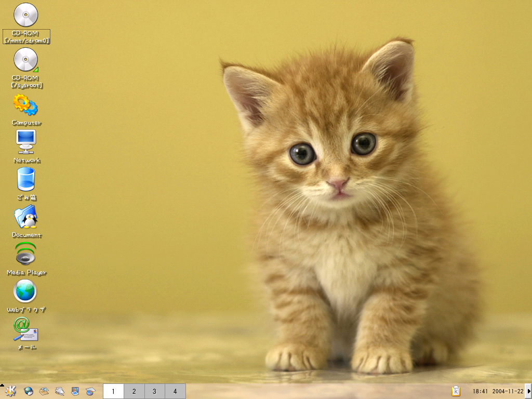Click the clock showing 18:41

[x=480, y=391]
